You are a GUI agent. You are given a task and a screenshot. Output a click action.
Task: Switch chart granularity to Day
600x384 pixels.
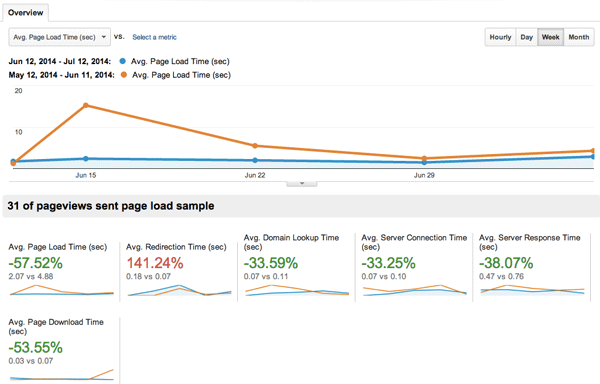click(x=527, y=37)
